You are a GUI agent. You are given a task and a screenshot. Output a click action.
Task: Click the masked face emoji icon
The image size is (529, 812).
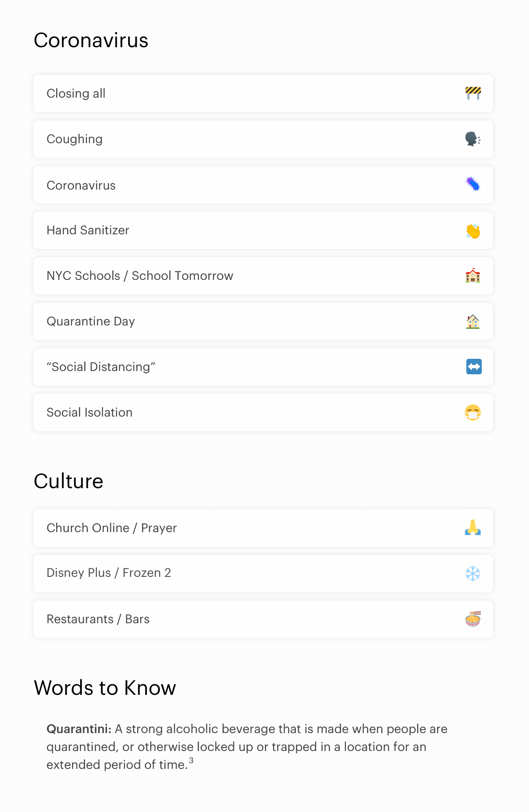(473, 412)
